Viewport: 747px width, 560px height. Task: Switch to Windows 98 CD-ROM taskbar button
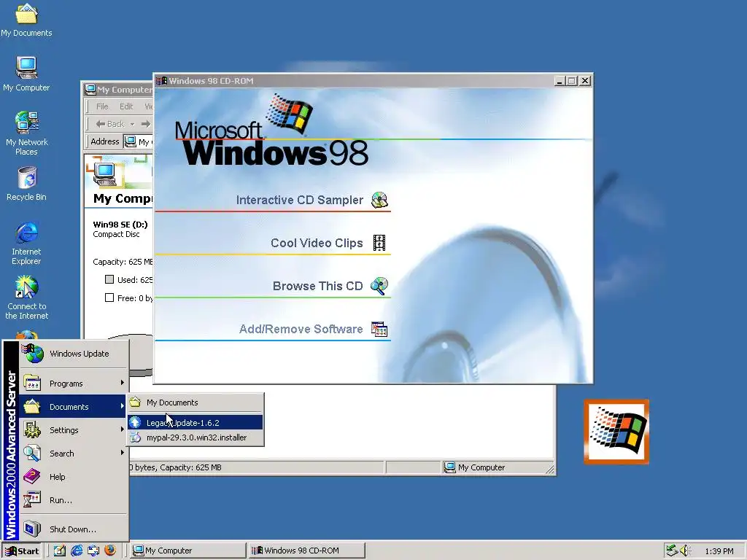coord(307,551)
